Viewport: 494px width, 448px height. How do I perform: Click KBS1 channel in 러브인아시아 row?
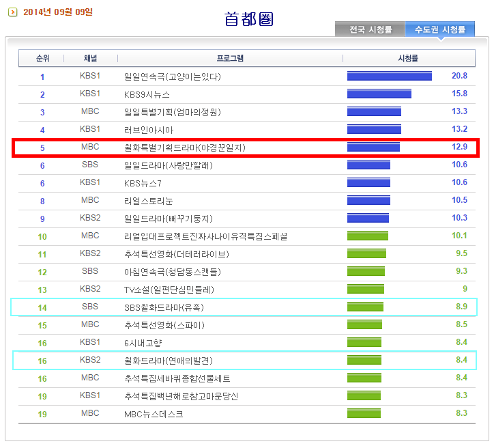click(90, 129)
